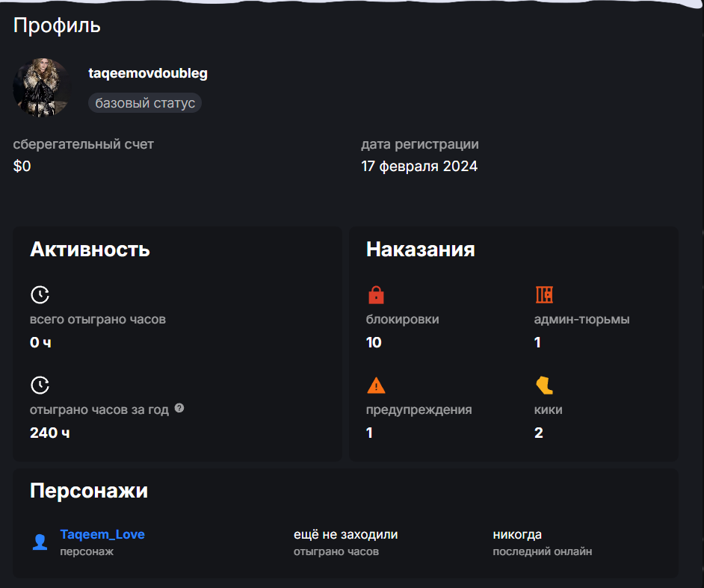Click the registration date 17 февраля 2024
The image size is (704, 588).
419,166
